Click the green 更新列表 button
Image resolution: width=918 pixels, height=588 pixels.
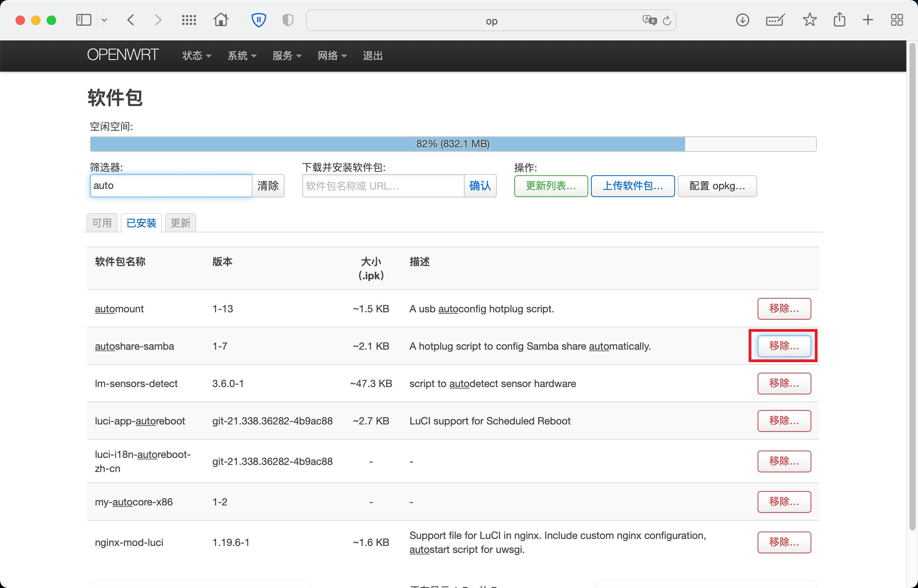(x=551, y=186)
